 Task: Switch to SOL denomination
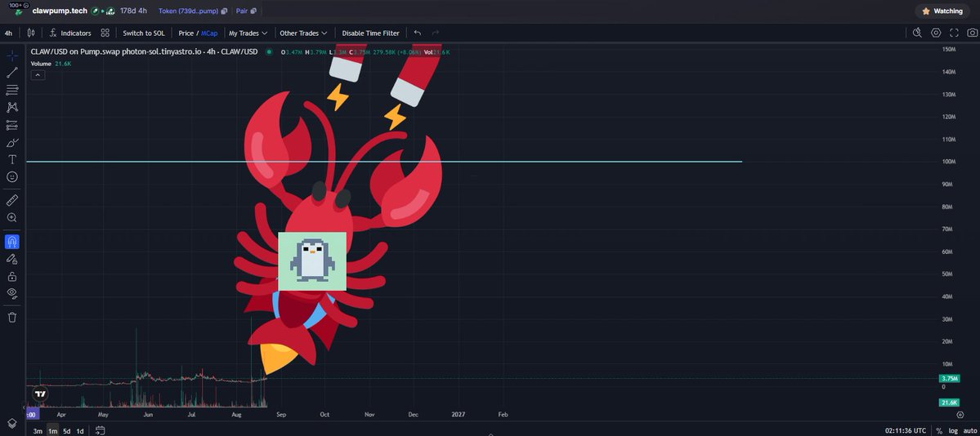pos(144,33)
